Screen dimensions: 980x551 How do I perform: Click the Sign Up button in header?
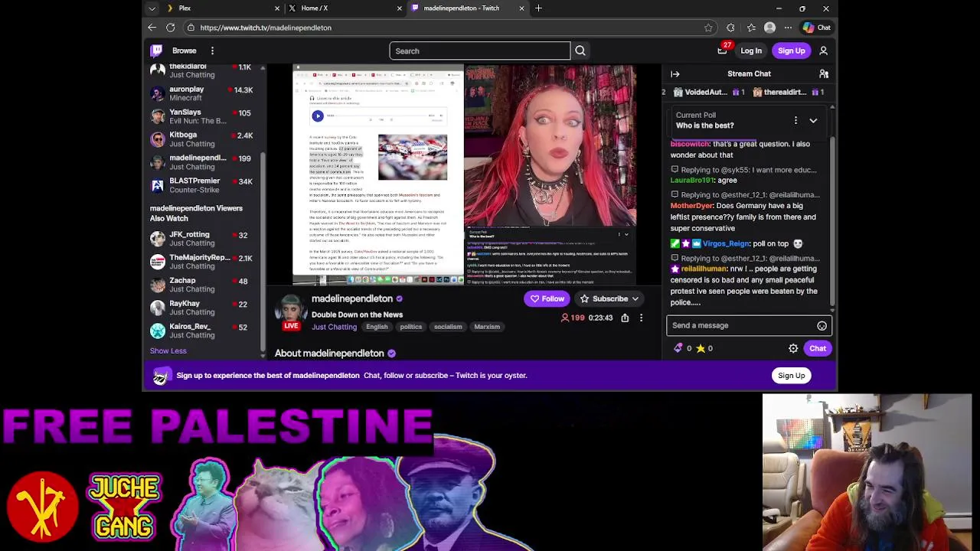point(792,51)
